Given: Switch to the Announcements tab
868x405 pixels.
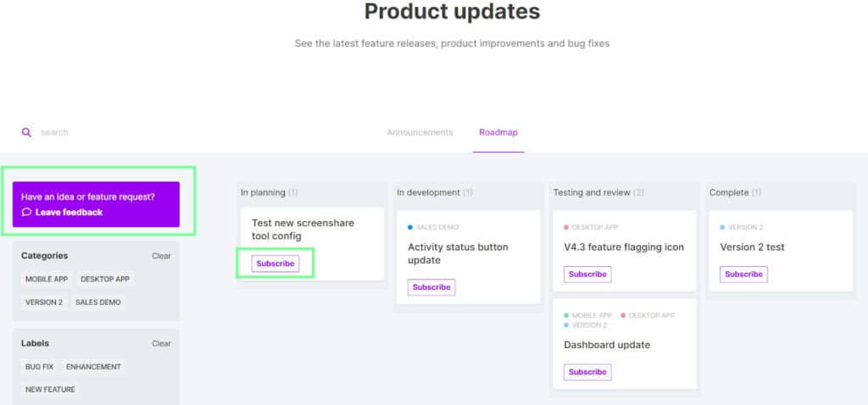Looking at the screenshot, I should 420,132.
